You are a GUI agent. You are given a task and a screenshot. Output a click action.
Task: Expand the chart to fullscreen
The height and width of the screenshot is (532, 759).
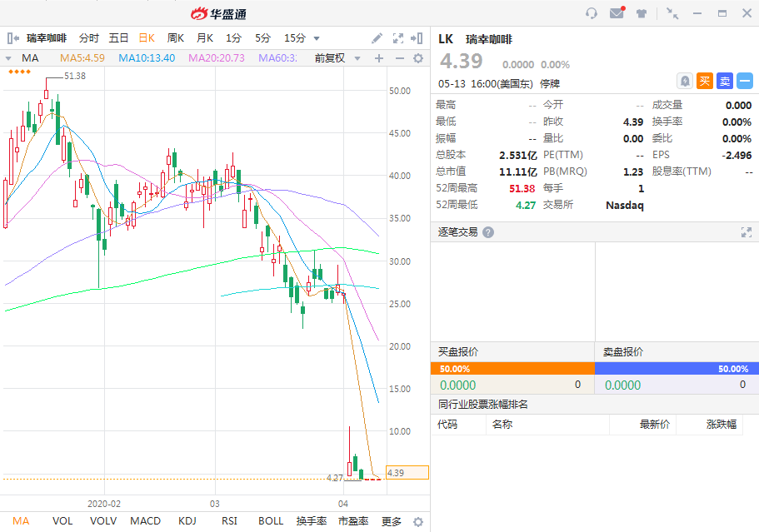point(398,38)
